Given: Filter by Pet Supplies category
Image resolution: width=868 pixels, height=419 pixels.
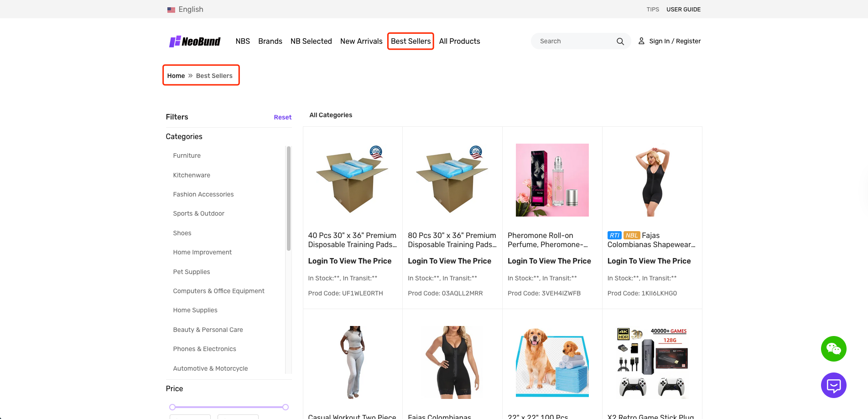Looking at the screenshot, I should pyautogui.click(x=191, y=272).
